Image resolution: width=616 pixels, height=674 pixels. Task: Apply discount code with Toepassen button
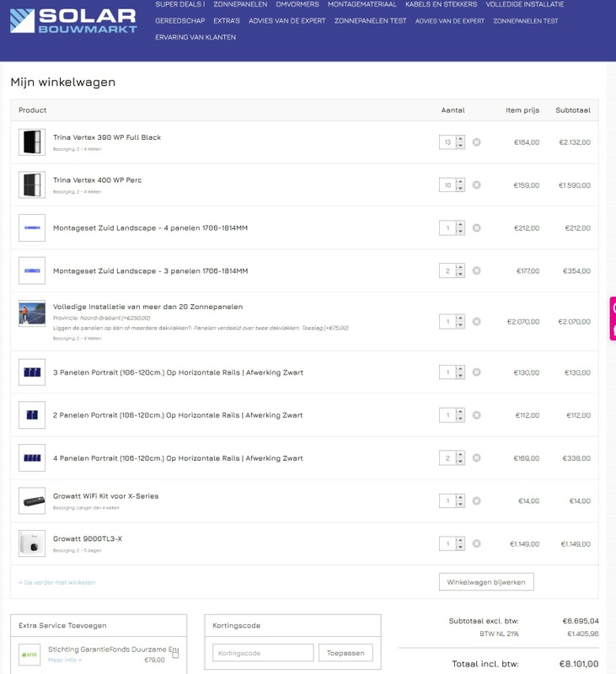(345, 653)
